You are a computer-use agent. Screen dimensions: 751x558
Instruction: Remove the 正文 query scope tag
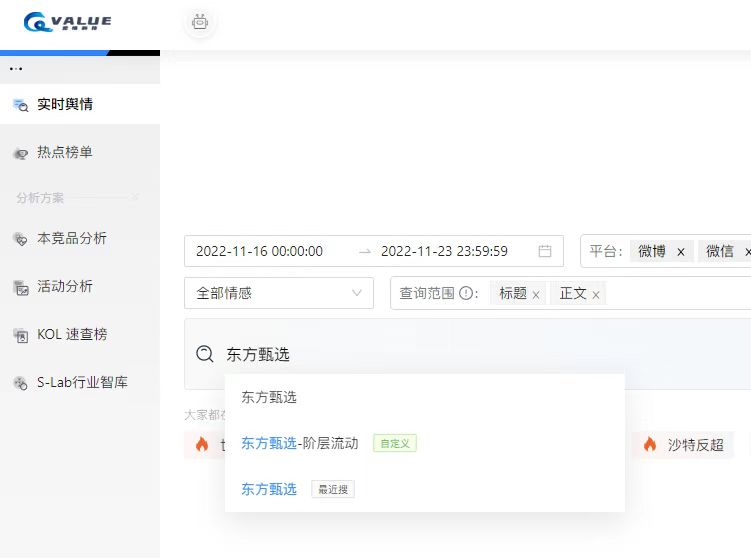tap(596, 295)
